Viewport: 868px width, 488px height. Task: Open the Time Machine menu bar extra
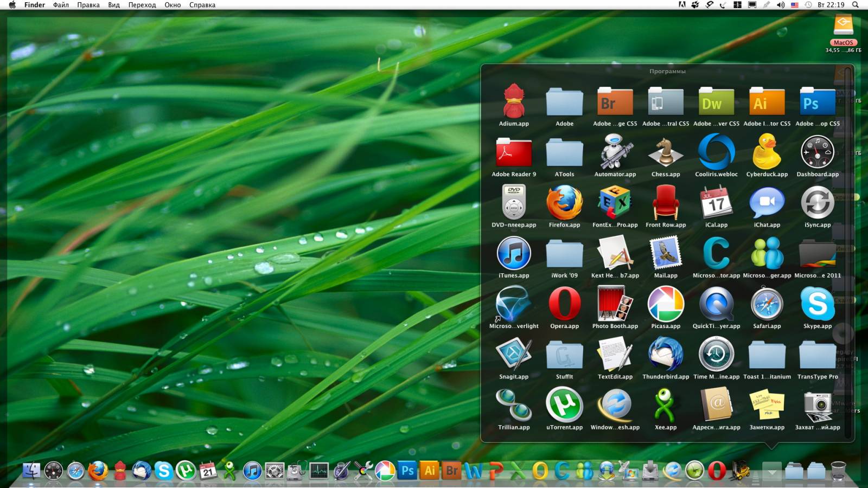click(x=808, y=5)
